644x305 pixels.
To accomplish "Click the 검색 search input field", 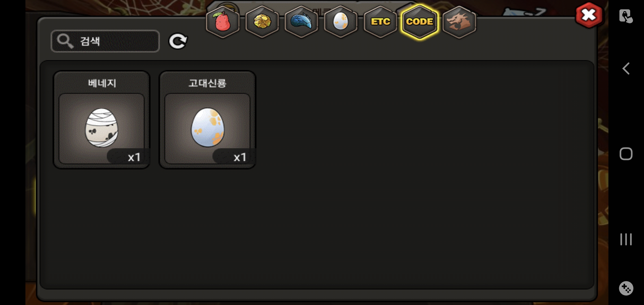I will pyautogui.click(x=105, y=41).
